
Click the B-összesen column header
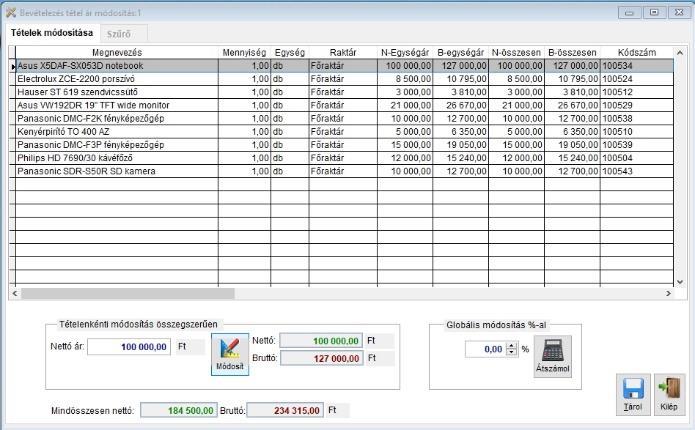tap(572, 52)
